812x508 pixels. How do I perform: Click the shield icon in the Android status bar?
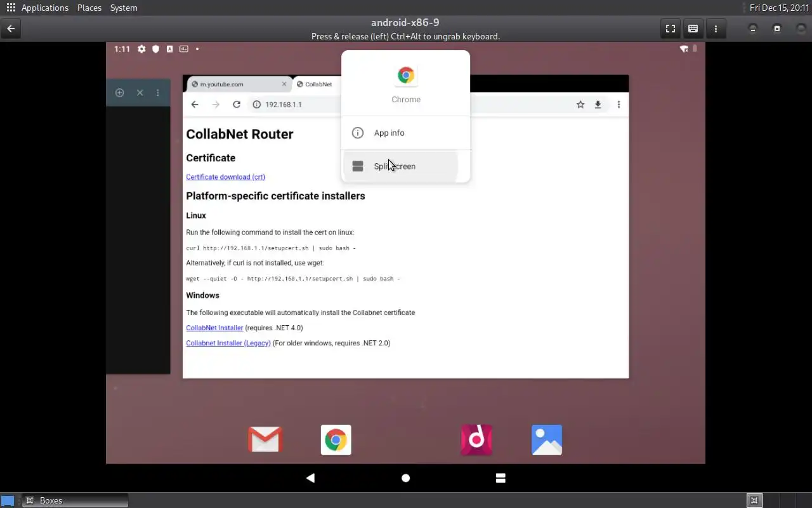click(155, 49)
